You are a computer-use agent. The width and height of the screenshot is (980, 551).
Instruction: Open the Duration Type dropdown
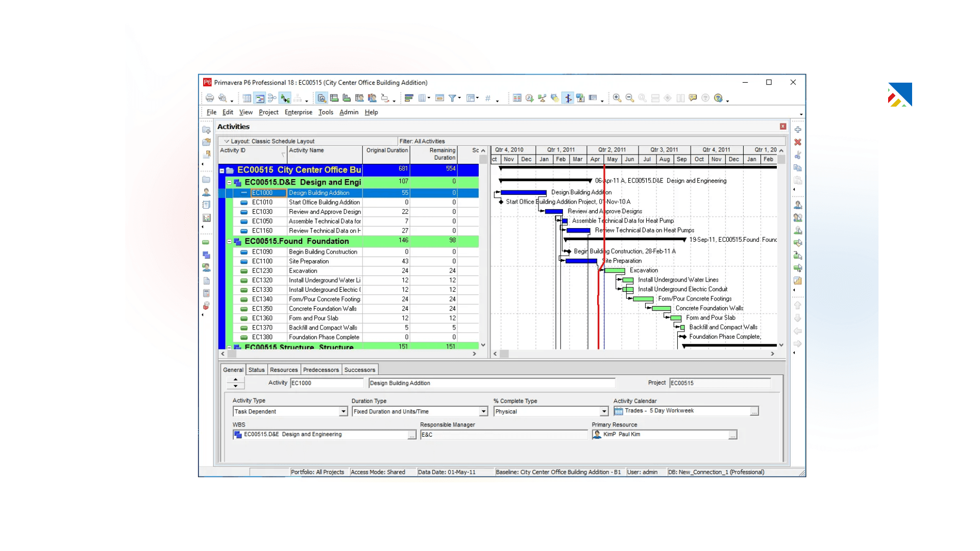pyautogui.click(x=483, y=411)
